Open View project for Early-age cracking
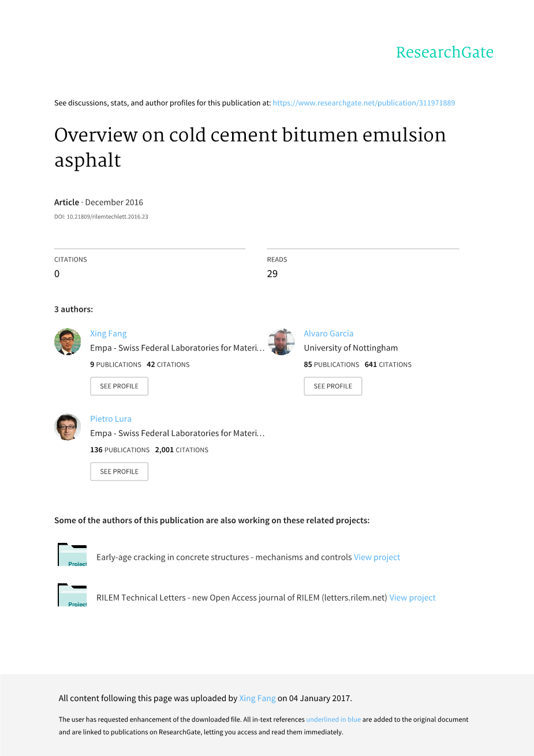This screenshot has width=534, height=756. click(377, 557)
